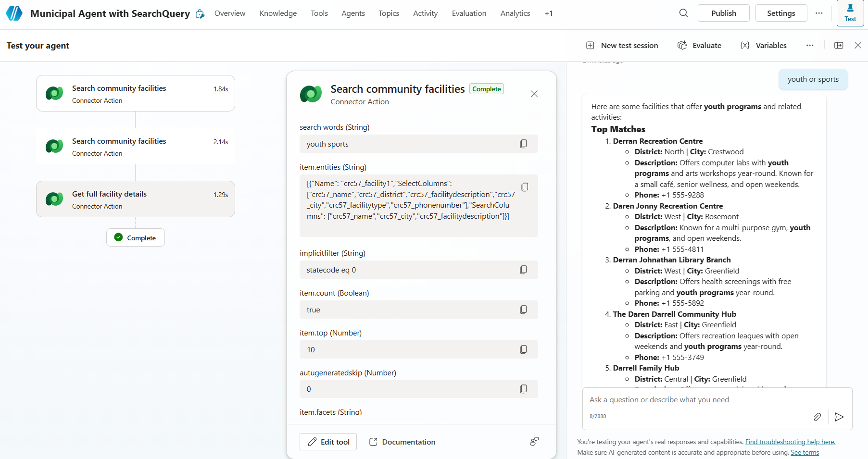This screenshot has width=868, height=459.
Task: Open the Find troubleshooting help link
Action: pos(790,442)
